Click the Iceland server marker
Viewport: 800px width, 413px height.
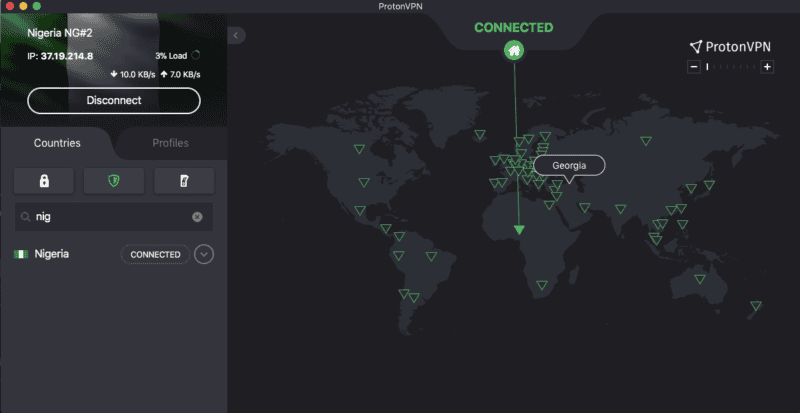coord(480,135)
